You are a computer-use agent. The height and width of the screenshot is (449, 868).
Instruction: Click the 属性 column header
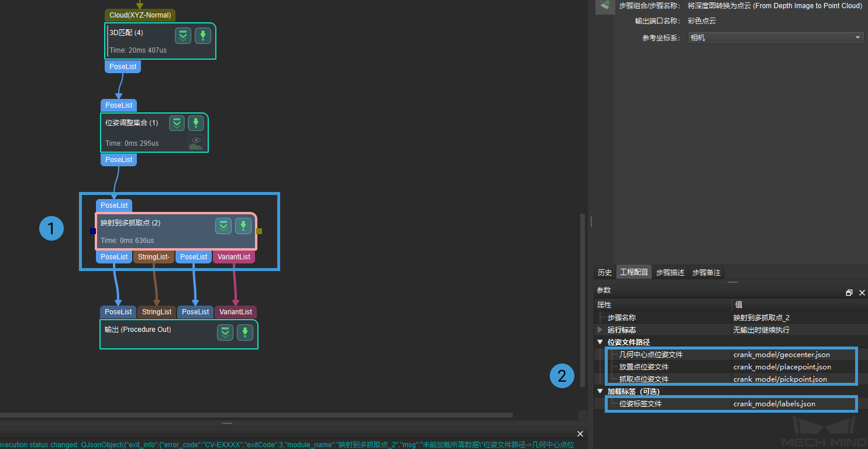(663, 304)
